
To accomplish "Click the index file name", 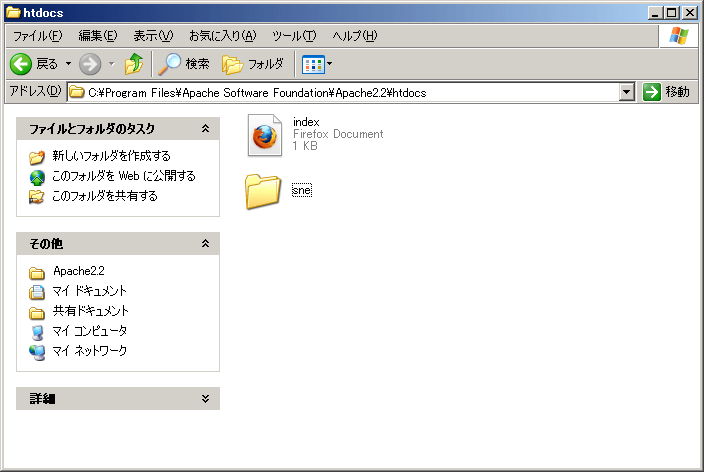I will [x=306, y=122].
